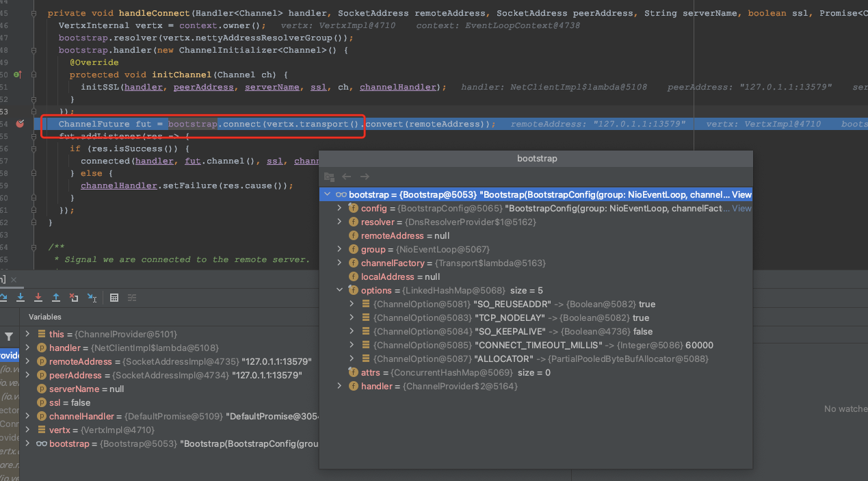The image size is (868, 481).
Task: Click the View link on bootstrap row
Action: coord(741,195)
